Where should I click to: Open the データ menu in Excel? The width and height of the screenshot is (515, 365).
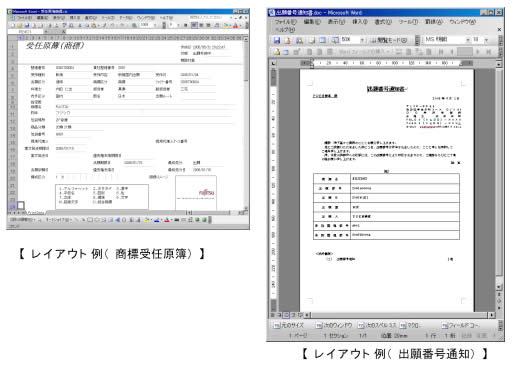pyautogui.click(x=126, y=17)
